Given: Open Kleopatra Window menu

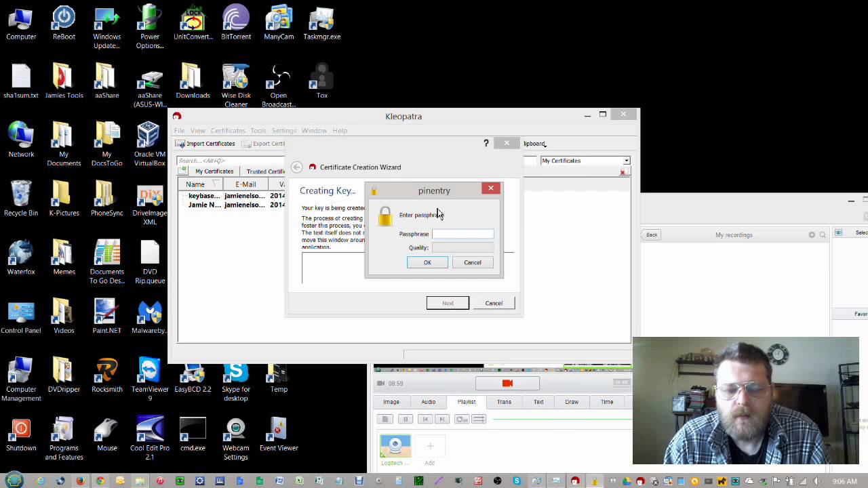Looking at the screenshot, I should (x=314, y=130).
